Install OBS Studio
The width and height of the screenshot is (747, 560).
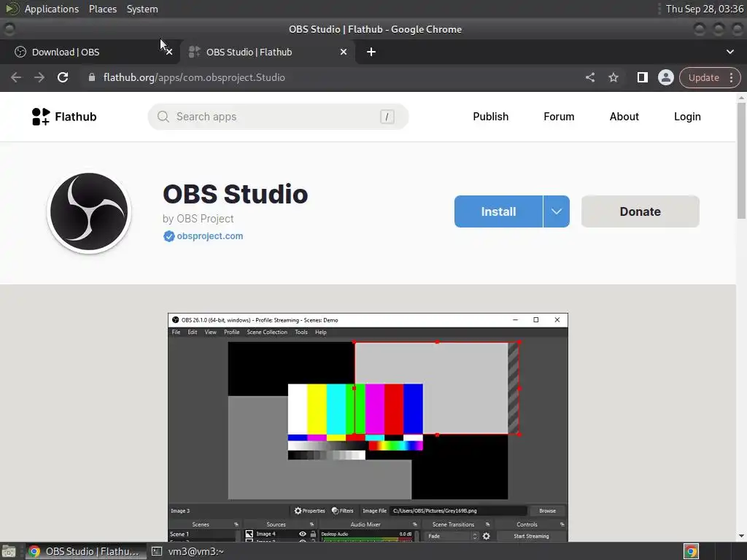498,211
